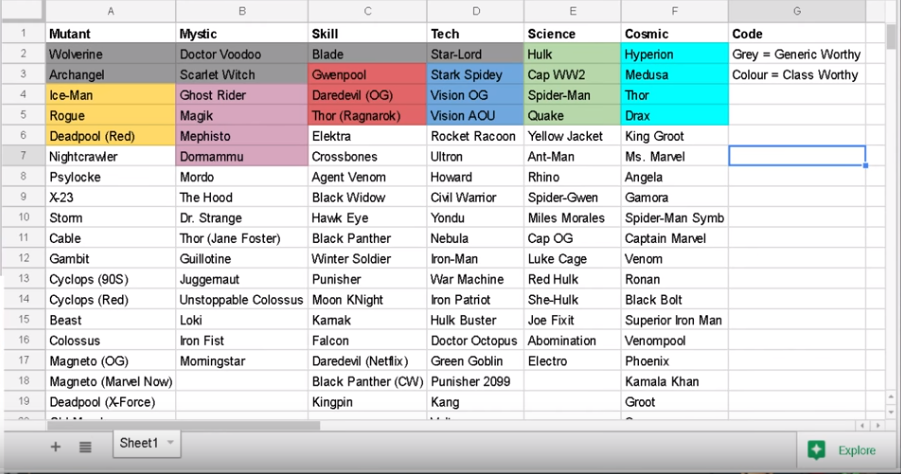Click the cyan Hyperion cell

point(675,54)
